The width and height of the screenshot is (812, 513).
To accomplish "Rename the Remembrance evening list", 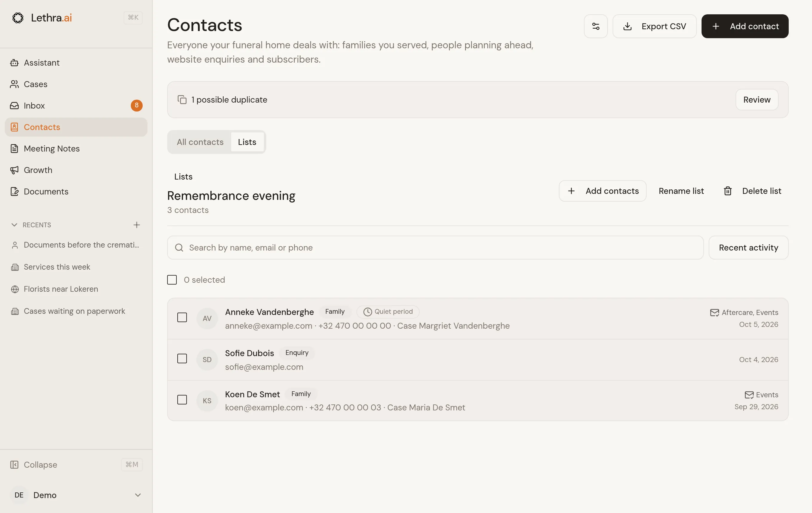I will 681,191.
